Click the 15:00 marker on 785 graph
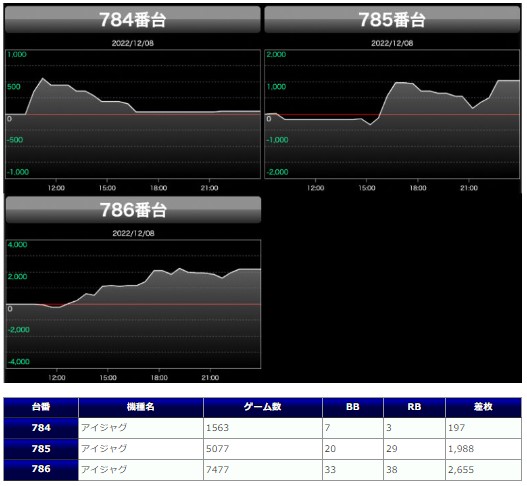 pyautogui.click(x=367, y=188)
